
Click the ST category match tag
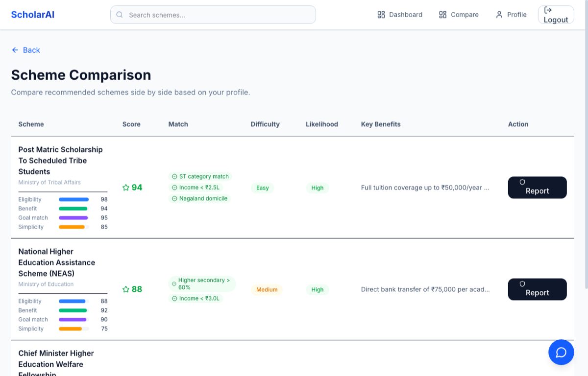[x=200, y=176]
